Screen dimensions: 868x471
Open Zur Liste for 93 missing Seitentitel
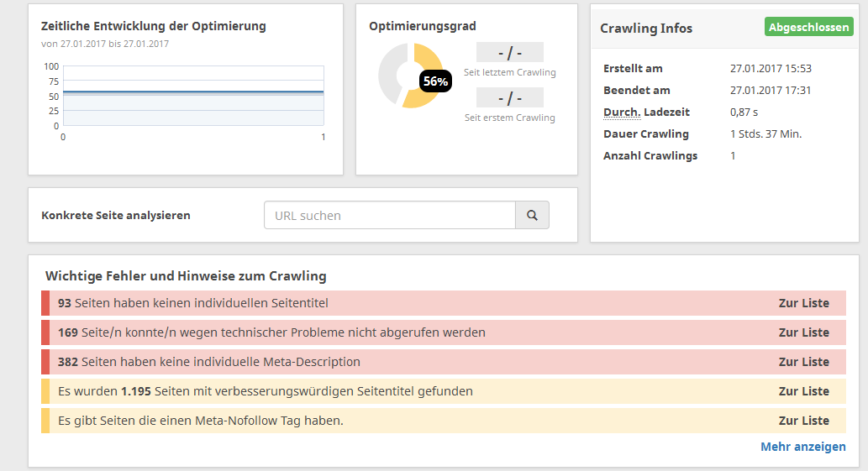pyautogui.click(x=803, y=303)
